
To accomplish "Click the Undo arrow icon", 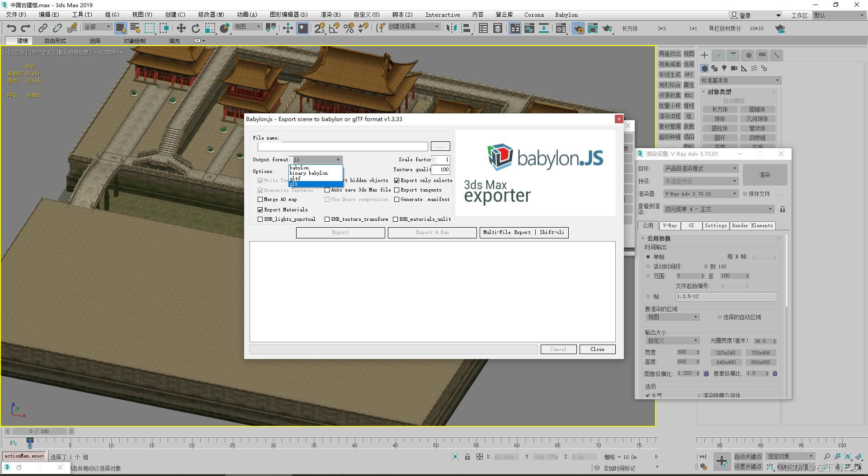I will (11, 28).
